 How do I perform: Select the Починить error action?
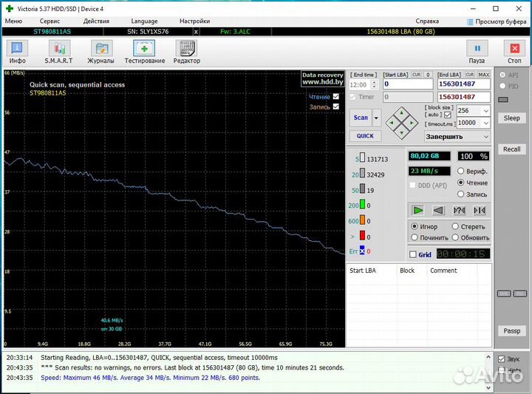[x=415, y=237]
